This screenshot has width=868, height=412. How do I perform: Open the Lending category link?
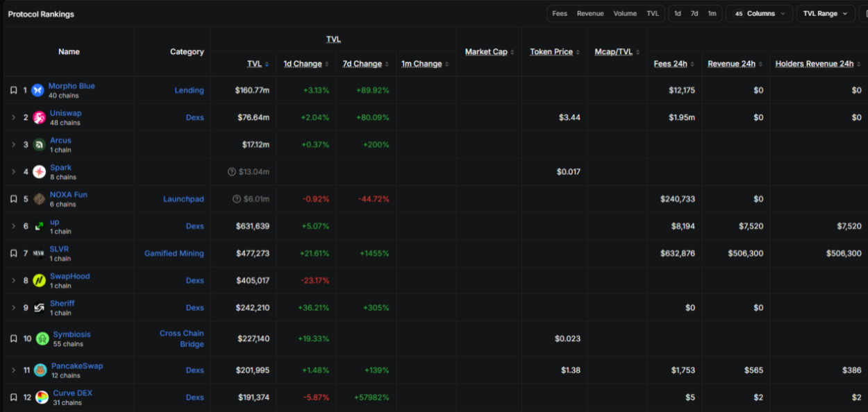point(189,90)
